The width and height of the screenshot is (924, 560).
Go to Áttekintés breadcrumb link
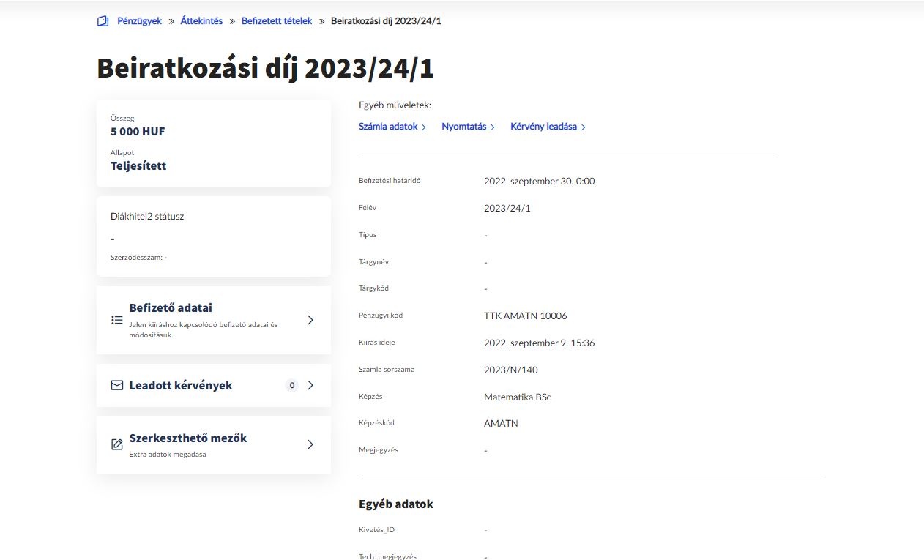[x=201, y=21]
